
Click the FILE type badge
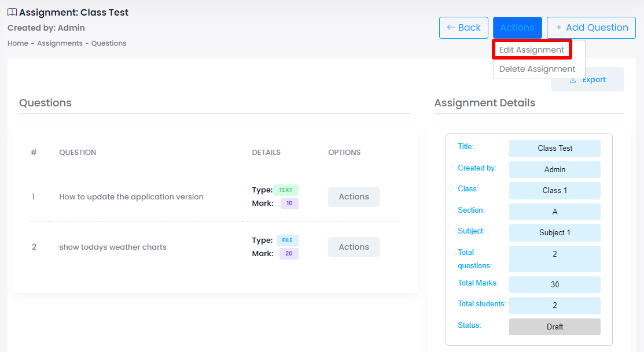pos(288,240)
